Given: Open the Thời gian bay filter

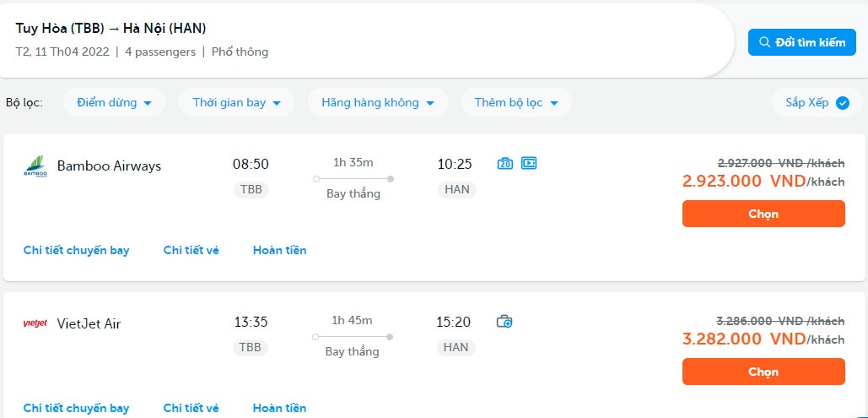Looking at the screenshot, I should [236, 103].
